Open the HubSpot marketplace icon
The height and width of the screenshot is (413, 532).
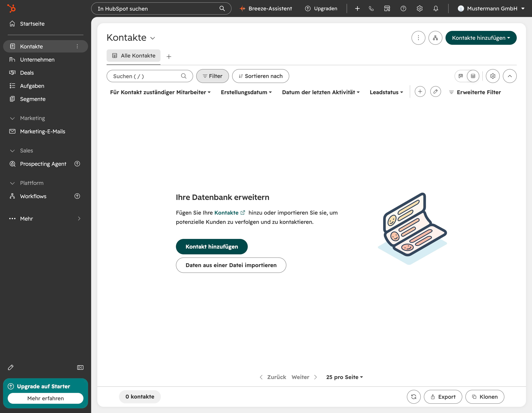tap(387, 8)
